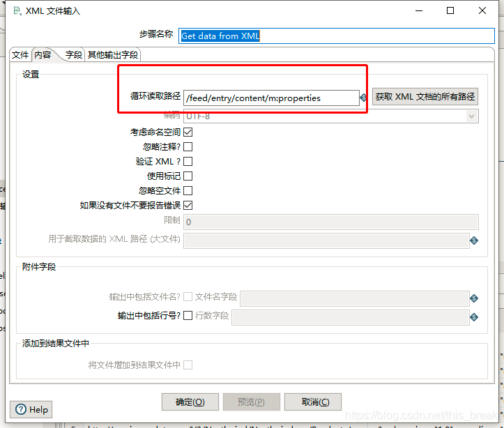Click variable icon beside filename field

[474, 298]
